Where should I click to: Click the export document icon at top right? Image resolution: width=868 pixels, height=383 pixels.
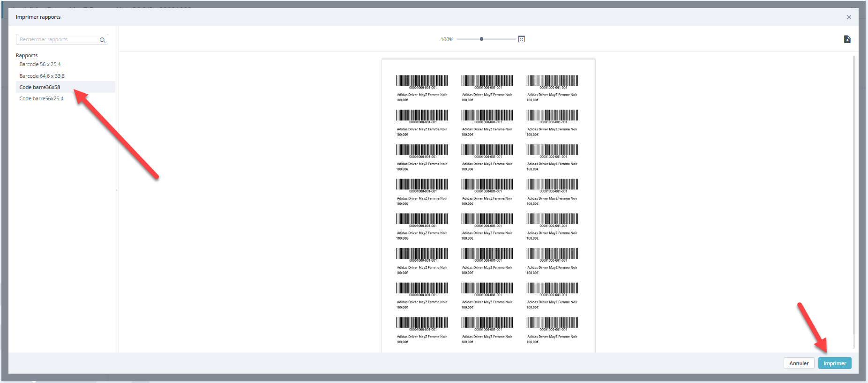[847, 39]
